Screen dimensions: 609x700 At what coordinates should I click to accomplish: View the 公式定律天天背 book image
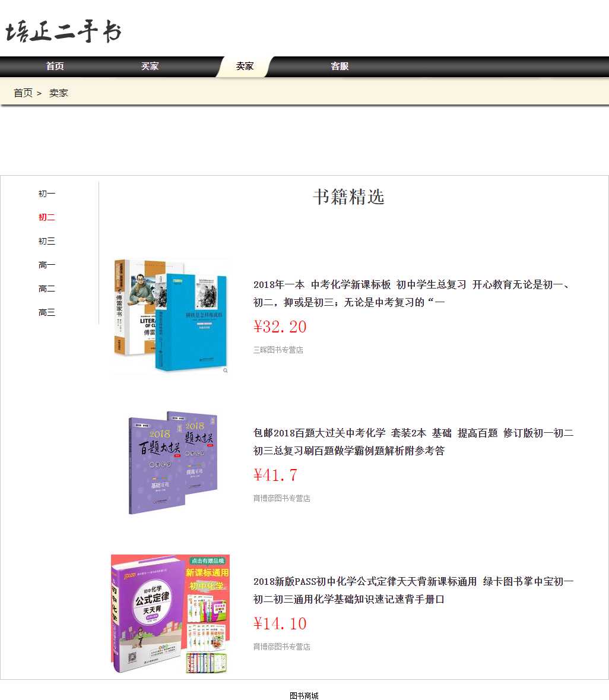[170, 613]
